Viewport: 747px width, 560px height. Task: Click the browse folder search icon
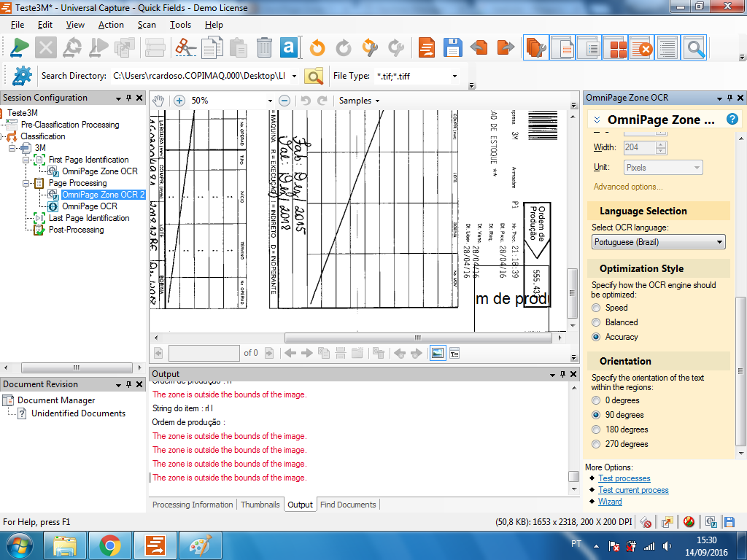click(314, 76)
